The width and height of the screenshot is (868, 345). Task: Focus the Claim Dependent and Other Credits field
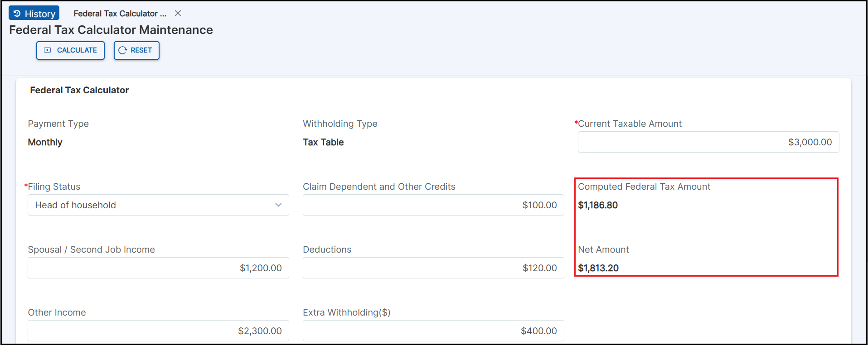point(433,205)
